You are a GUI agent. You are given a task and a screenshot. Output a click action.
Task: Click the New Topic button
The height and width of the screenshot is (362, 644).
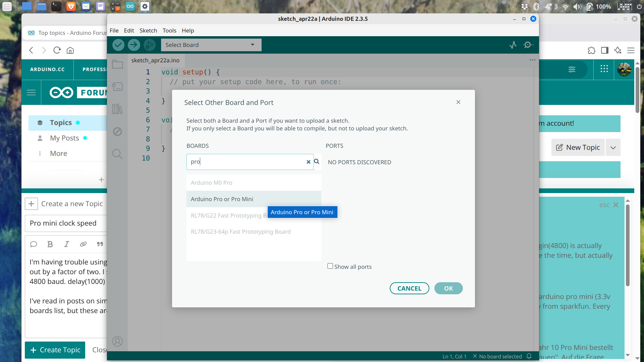tap(578, 147)
